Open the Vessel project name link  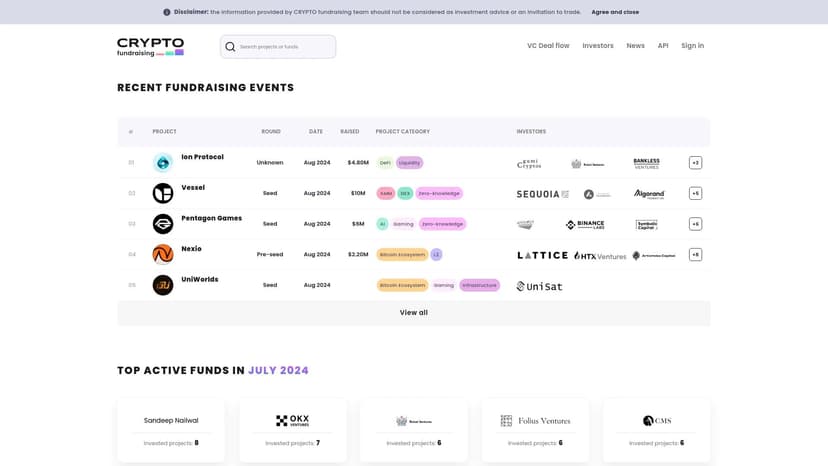click(193, 188)
